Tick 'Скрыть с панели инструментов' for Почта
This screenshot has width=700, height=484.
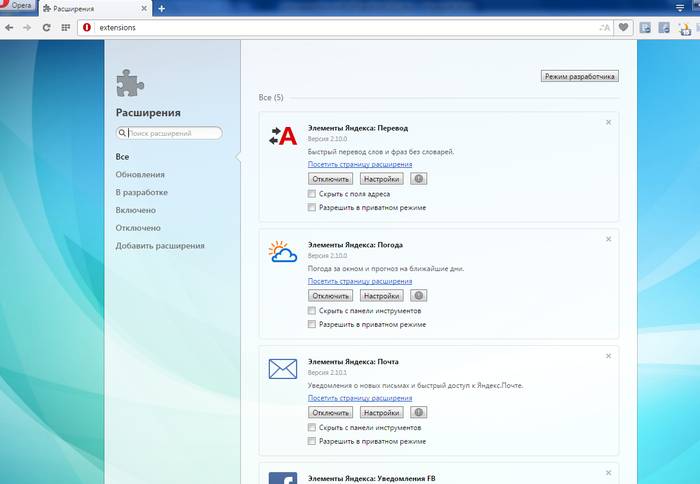click(x=313, y=427)
